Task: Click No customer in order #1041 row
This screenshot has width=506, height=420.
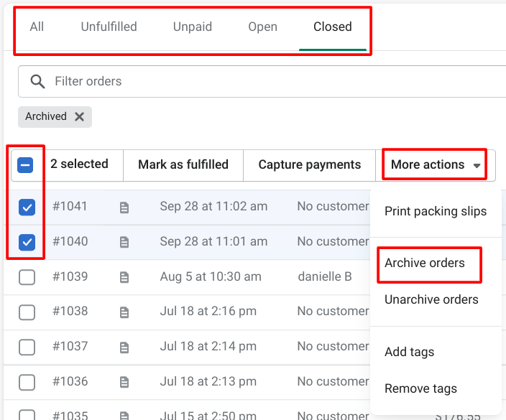Action: point(333,206)
